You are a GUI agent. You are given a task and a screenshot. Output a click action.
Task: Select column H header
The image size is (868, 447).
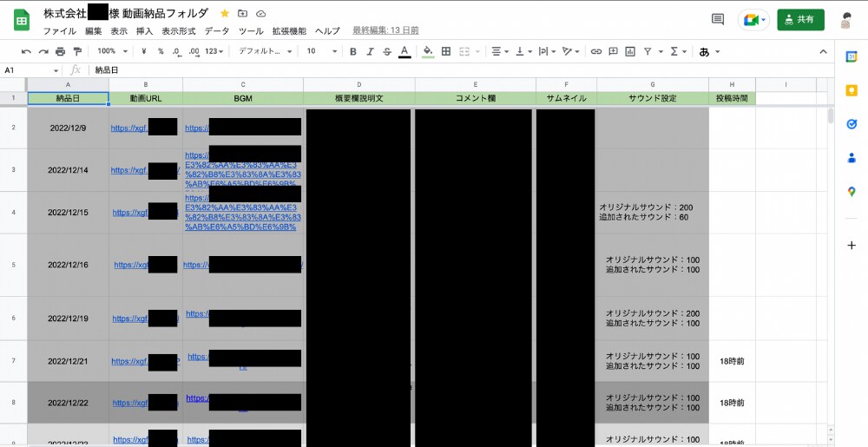(732, 85)
